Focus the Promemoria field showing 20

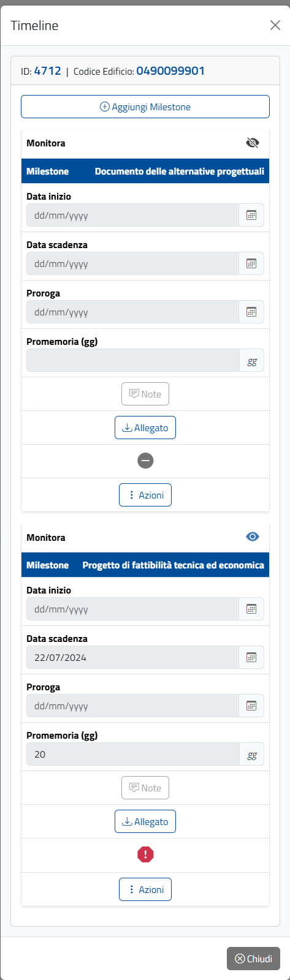coord(133,754)
